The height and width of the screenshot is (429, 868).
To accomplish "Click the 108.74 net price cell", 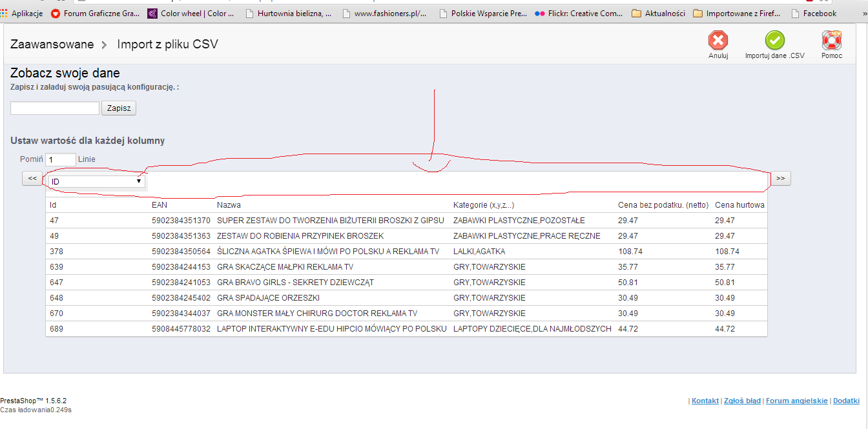I will pos(630,252).
